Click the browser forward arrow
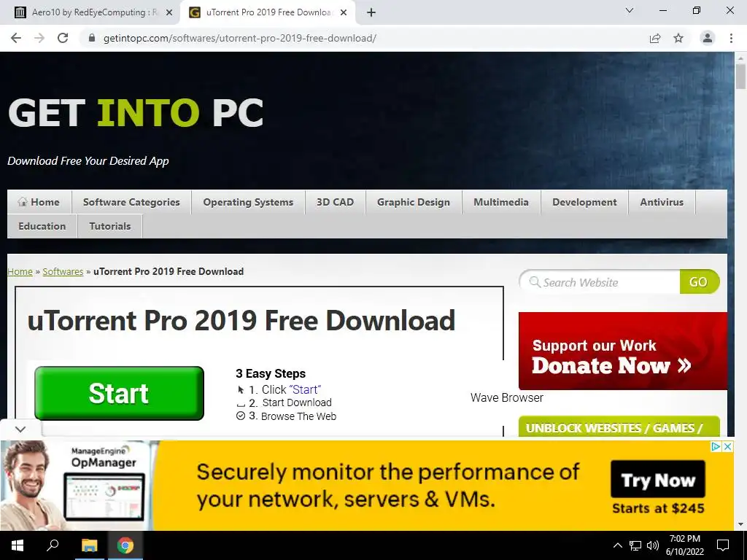The height and width of the screenshot is (560, 747). point(39,38)
